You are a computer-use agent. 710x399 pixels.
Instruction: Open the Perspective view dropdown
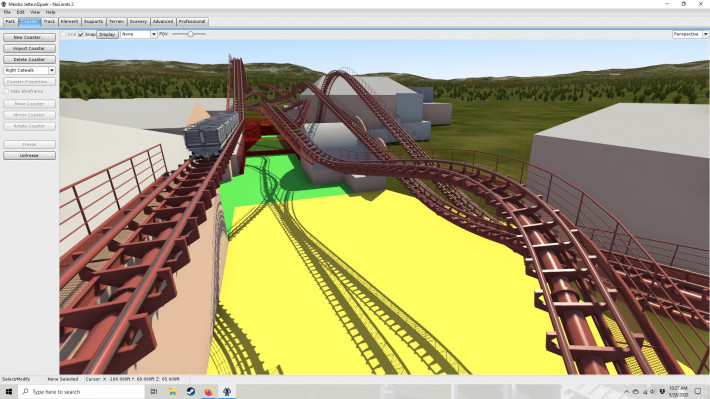click(690, 34)
